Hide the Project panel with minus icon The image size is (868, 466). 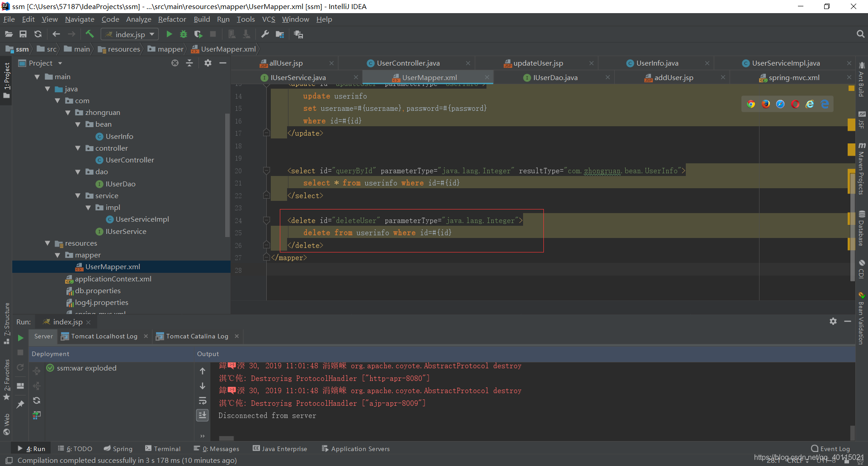click(x=223, y=63)
